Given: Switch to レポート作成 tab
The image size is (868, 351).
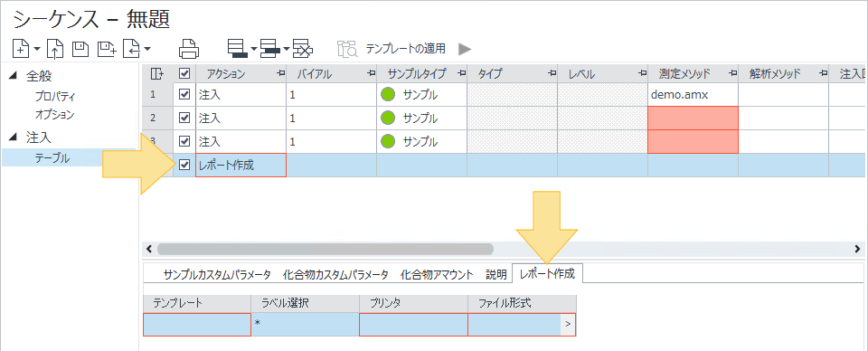Looking at the screenshot, I should [548, 273].
